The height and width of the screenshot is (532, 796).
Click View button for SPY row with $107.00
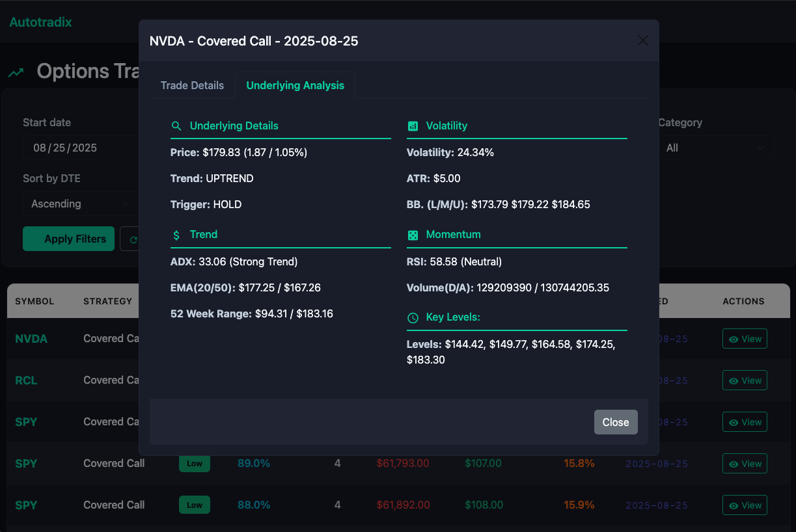(x=745, y=464)
